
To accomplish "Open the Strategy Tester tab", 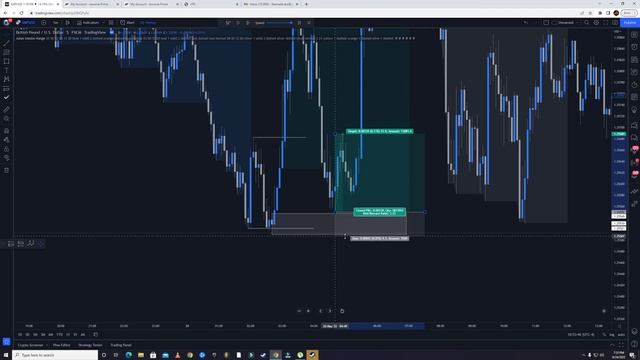I will pyautogui.click(x=90, y=345).
